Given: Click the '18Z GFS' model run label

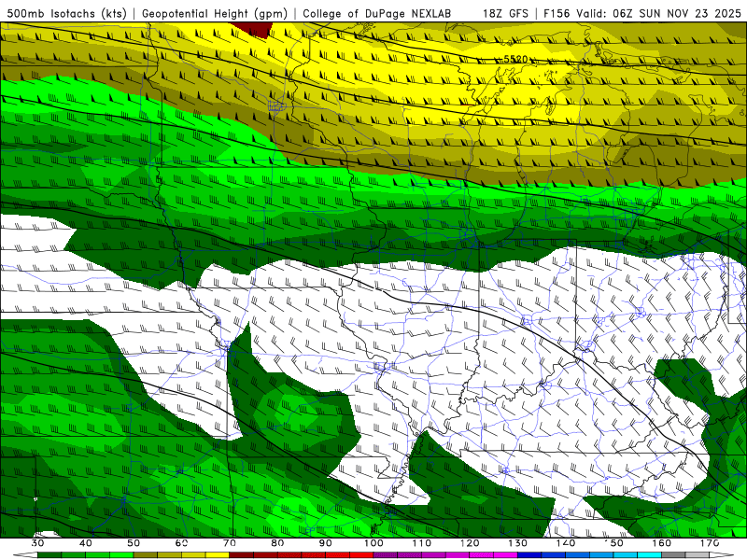Looking at the screenshot, I should tap(505, 14).
